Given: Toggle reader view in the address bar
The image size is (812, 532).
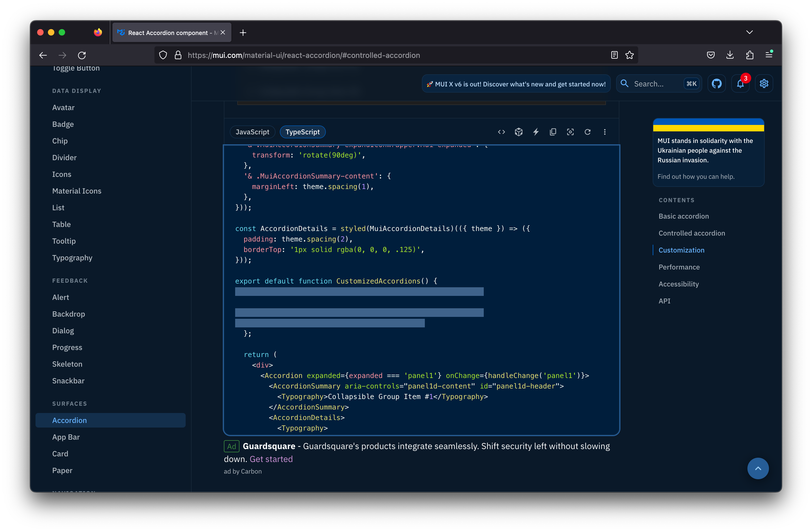Looking at the screenshot, I should click(614, 55).
